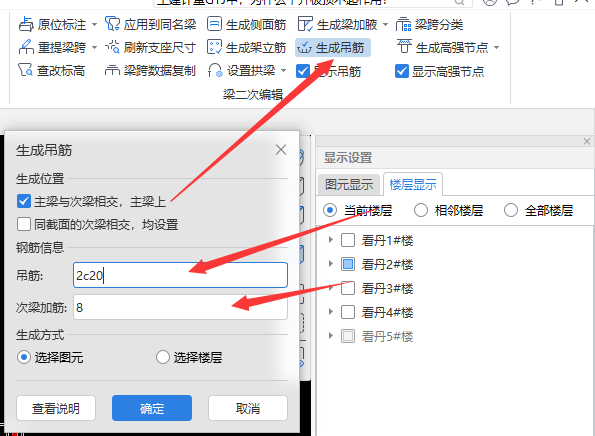This screenshot has height=436, width=595.
Task: Open the 生成梁加腋 dropdown arrow
Action: [385, 25]
